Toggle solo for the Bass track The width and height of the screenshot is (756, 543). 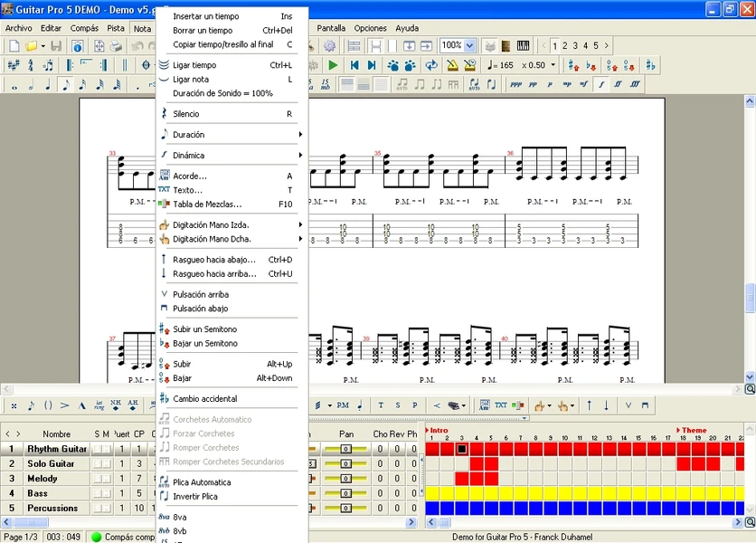(x=98, y=494)
